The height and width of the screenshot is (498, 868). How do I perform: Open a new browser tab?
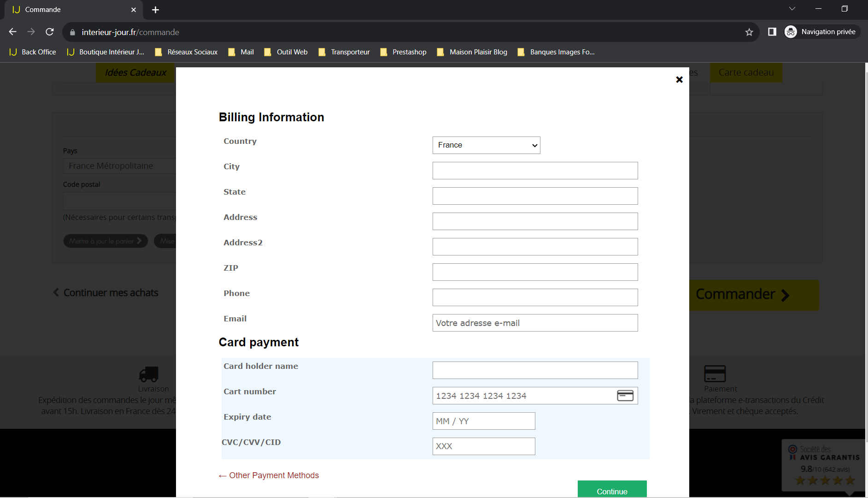(155, 10)
